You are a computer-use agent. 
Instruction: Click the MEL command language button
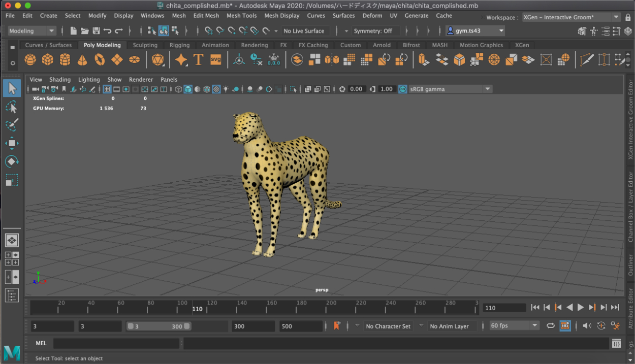click(x=41, y=344)
